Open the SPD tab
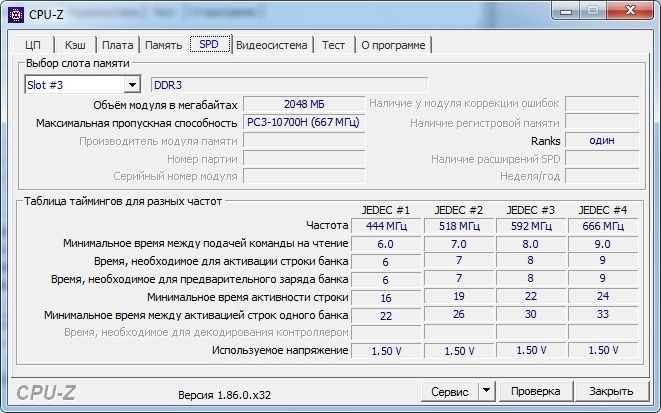The image size is (661, 413). (210, 44)
